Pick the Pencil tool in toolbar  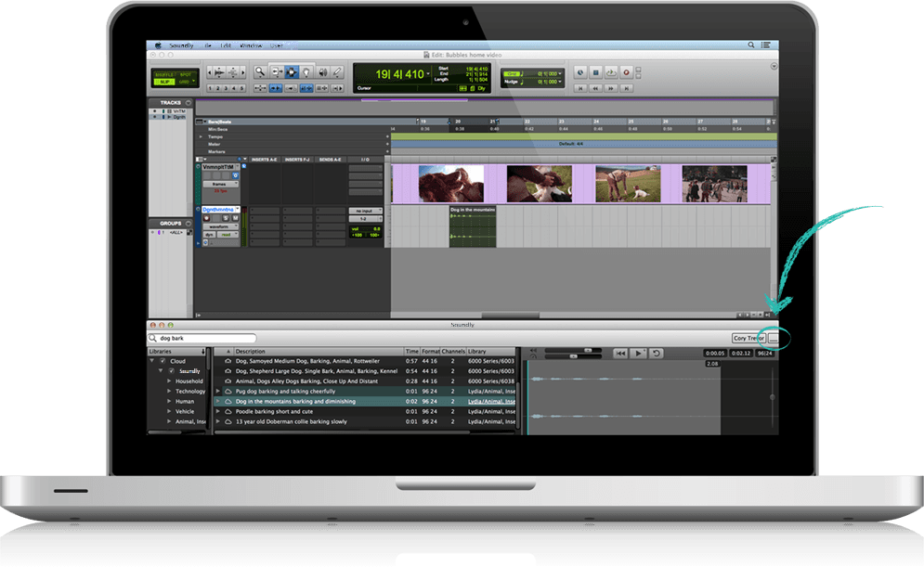[x=337, y=71]
